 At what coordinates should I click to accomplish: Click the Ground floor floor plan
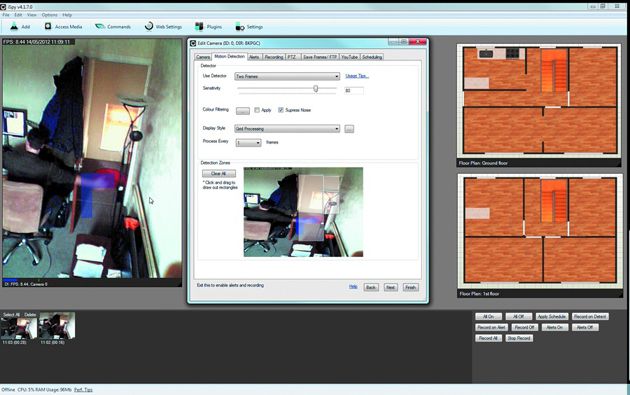click(x=539, y=101)
